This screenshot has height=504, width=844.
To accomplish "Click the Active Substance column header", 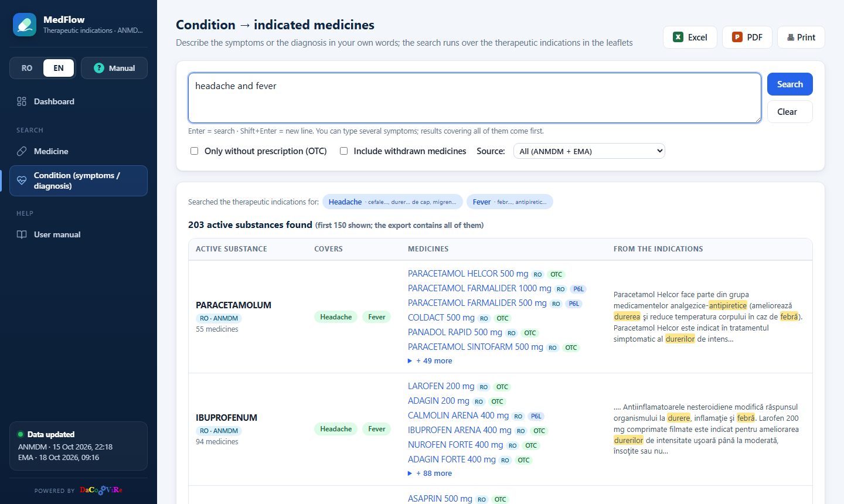I will (x=232, y=249).
